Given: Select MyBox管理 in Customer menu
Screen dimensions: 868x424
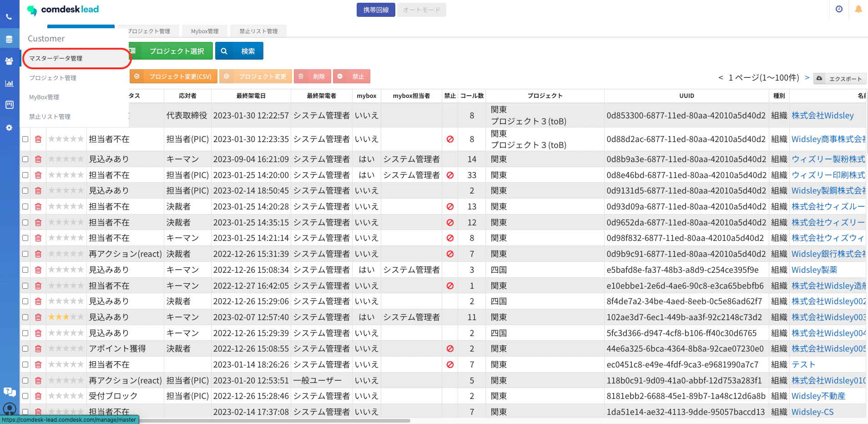Looking at the screenshot, I should pos(44,97).
